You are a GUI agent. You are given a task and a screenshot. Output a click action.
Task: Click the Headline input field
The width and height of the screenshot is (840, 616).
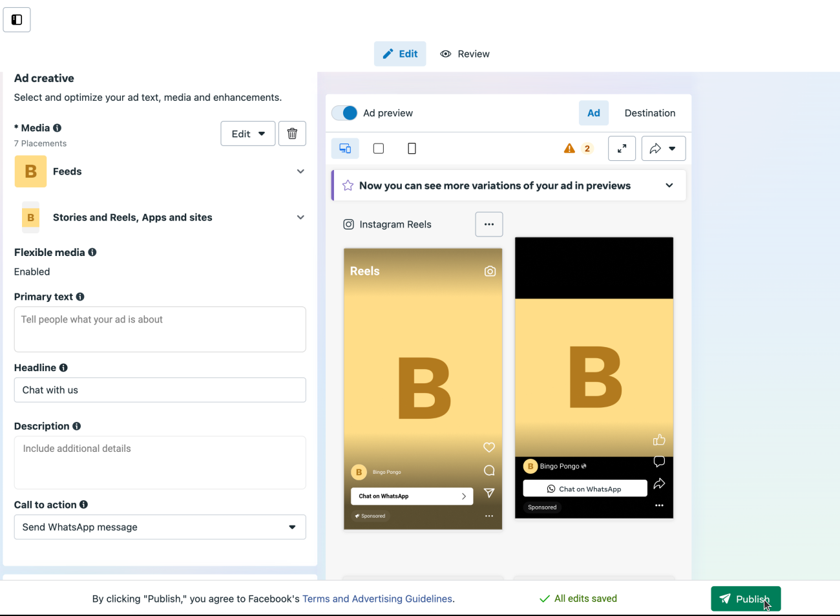160,390
